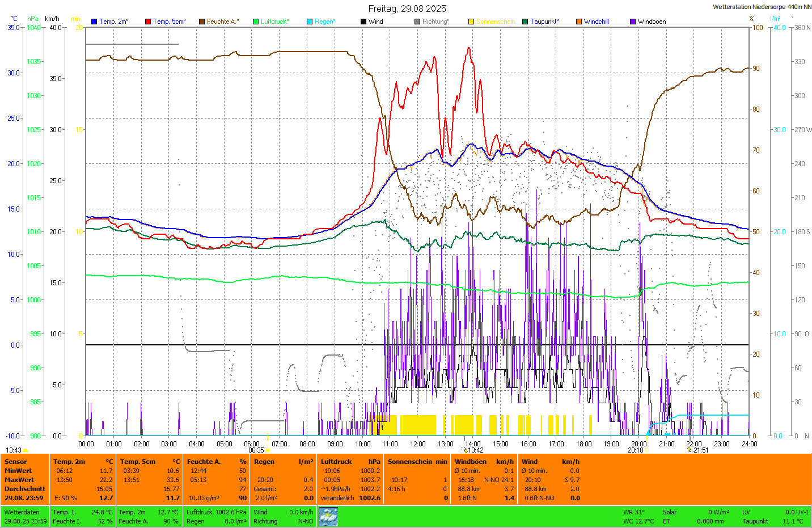Click the Wetterstation Niedersorpe 440m NN label
The height and width of the screenshot is (528, 812).
click(762, 7)
